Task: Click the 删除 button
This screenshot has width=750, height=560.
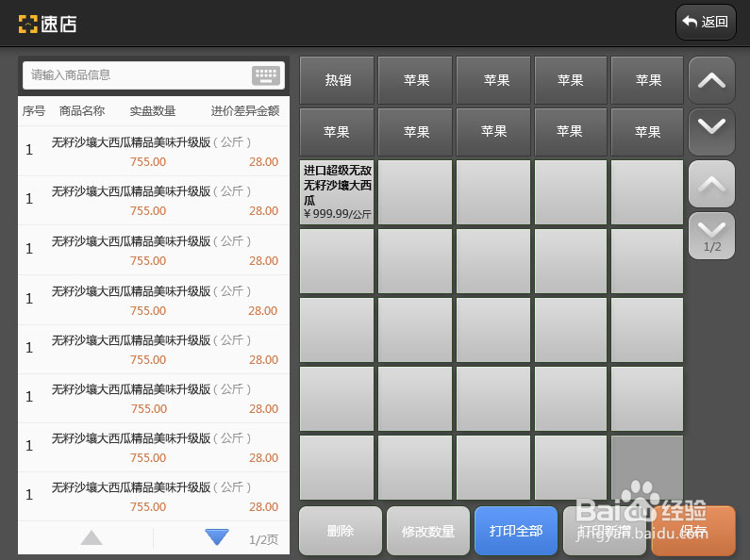Action: [x=340, y=531]
